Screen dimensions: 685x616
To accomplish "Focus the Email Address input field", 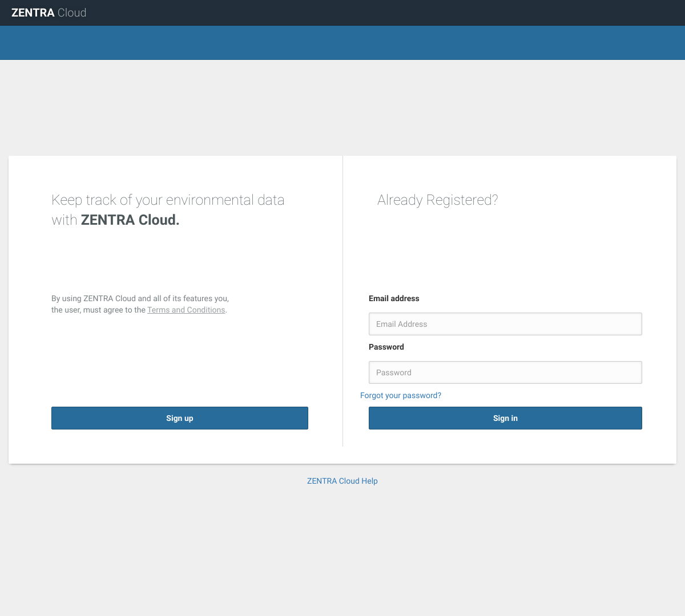I will click(x=505, y=324).
